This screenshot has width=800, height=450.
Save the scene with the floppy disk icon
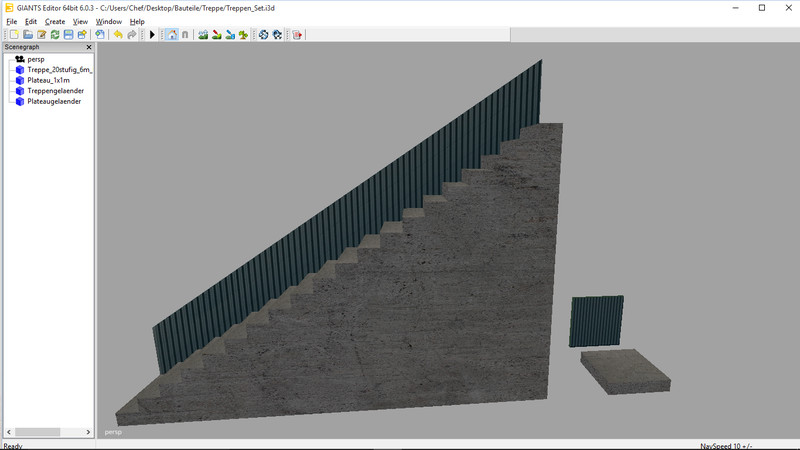pyautogui.click(x=68, y=35)
